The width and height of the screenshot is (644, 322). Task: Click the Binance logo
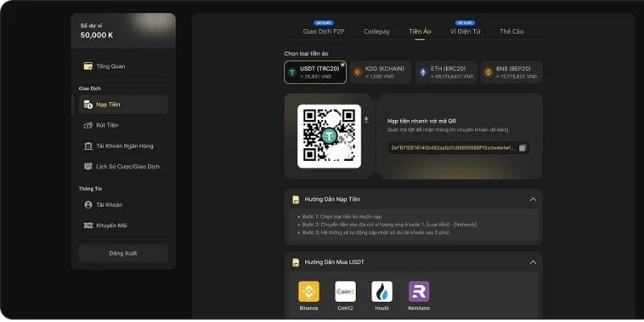309,291
